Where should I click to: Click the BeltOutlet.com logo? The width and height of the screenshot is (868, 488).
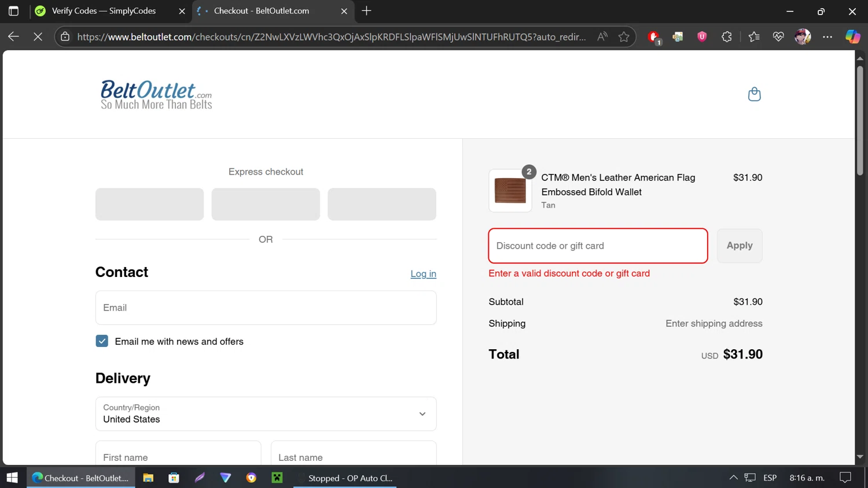156,95
